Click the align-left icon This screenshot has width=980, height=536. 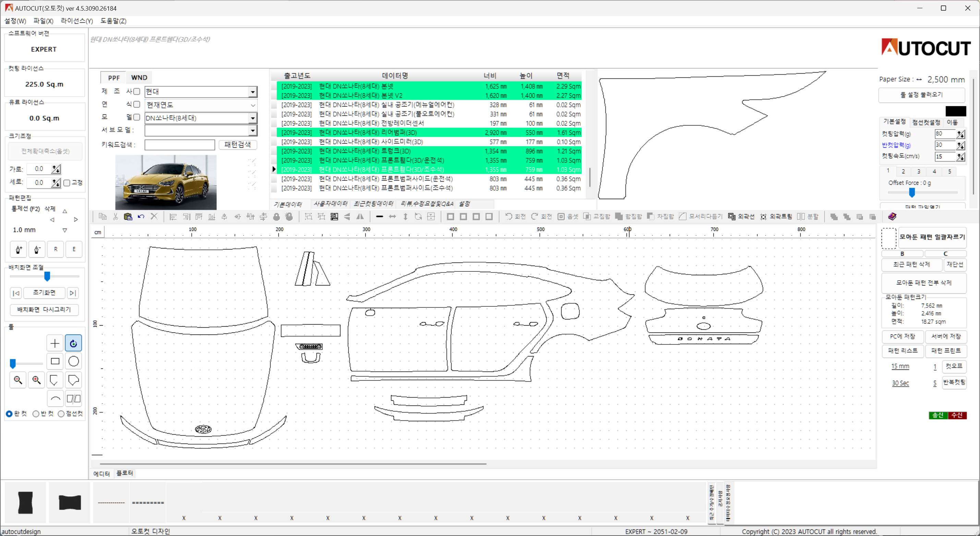[x=173, y=217]
